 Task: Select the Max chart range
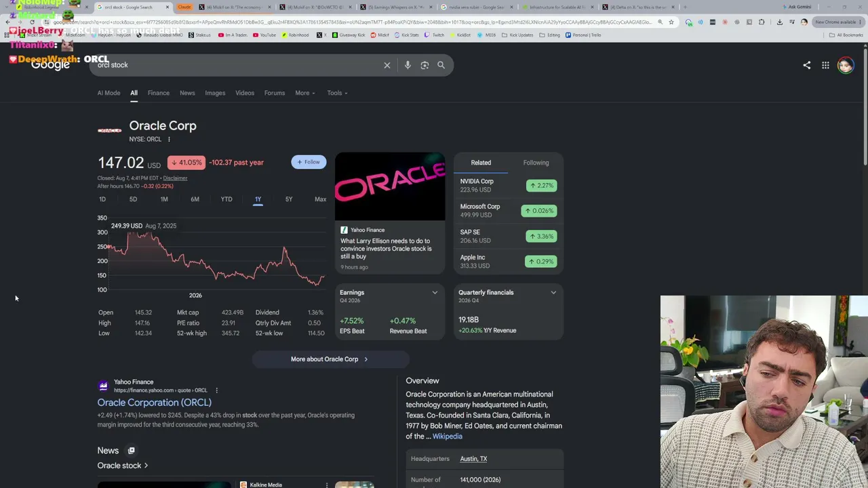320,199
